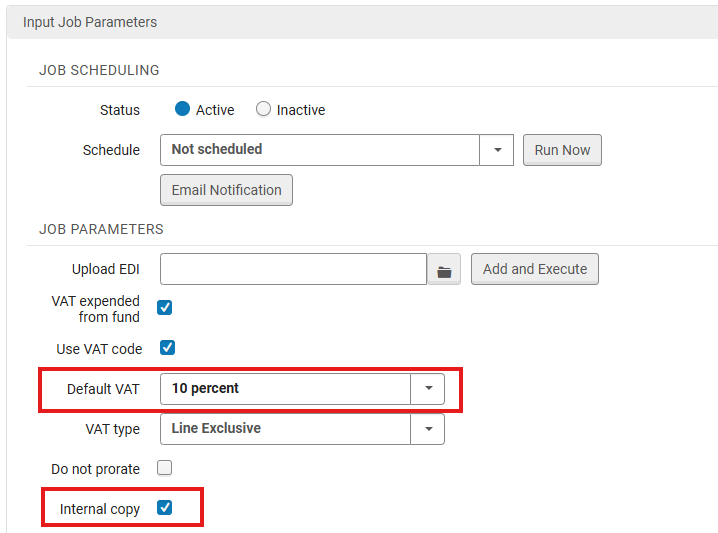Click the Schedule label
This screenshot has height=533, width=718.
tap(111, 150)
